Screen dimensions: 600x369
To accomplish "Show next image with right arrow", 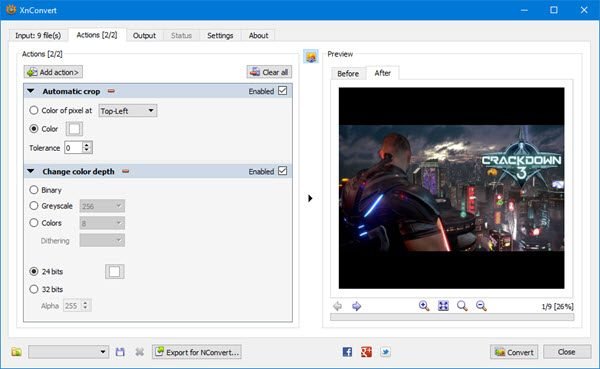I will (356, 306).
